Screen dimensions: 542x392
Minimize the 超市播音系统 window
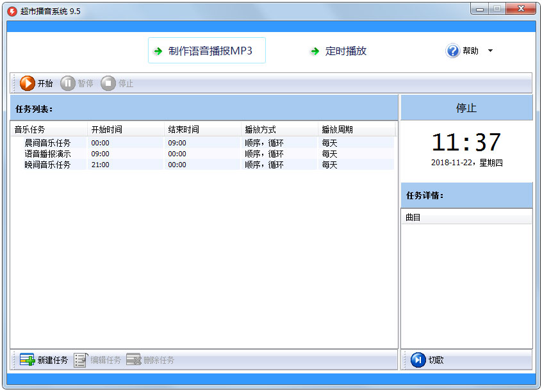point(480,8)
